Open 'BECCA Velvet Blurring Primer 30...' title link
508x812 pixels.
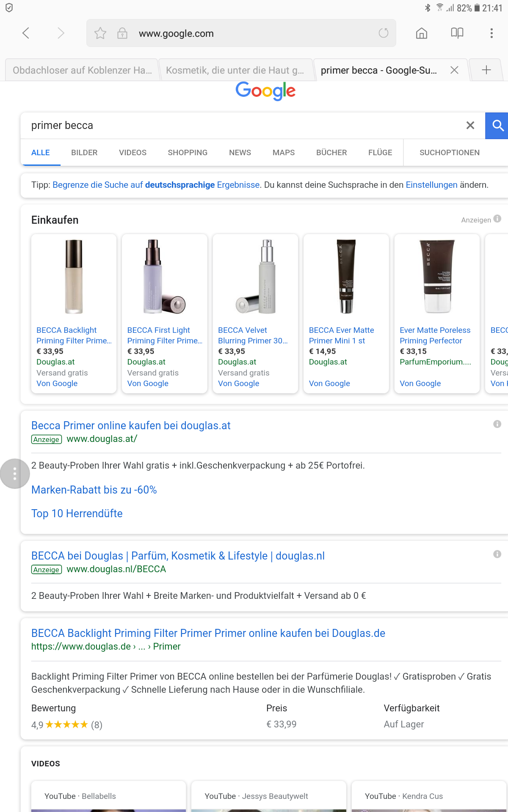pyautogui.click(x=253, y=335)
